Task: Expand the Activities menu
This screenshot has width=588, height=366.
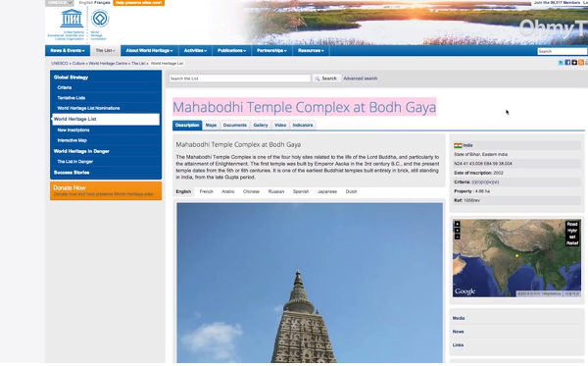Action: point(195,50)
